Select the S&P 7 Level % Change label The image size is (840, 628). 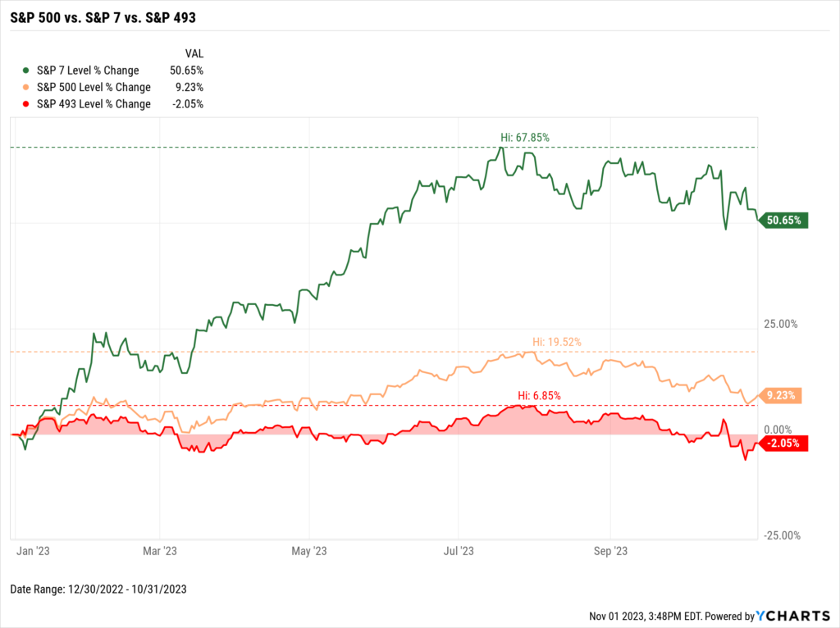88,71
